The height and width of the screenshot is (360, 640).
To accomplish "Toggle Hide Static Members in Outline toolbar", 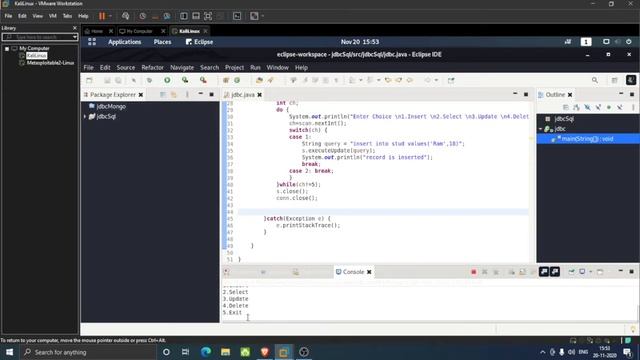I will (x=598, y=107).
